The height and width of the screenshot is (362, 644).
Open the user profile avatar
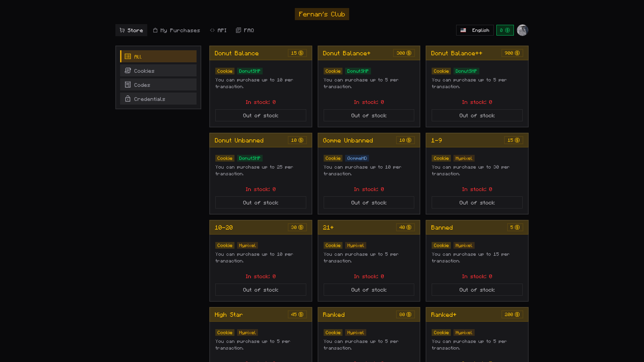click(523, 30)
